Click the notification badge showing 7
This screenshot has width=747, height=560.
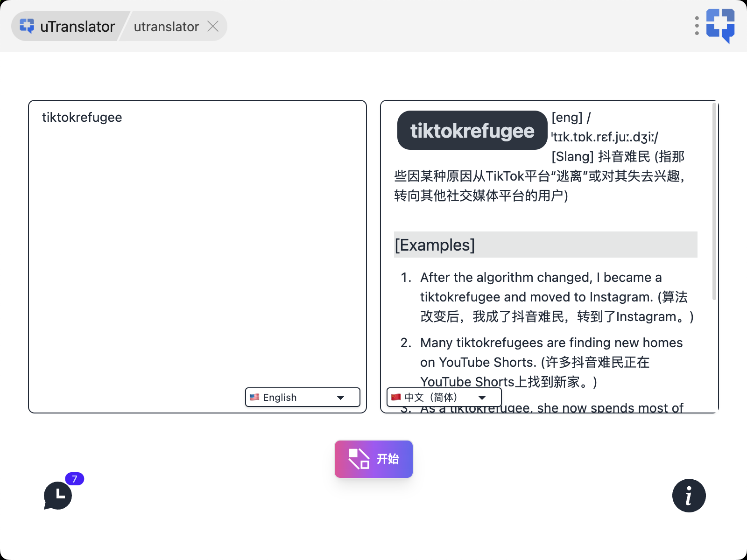[x=75, y=479]
